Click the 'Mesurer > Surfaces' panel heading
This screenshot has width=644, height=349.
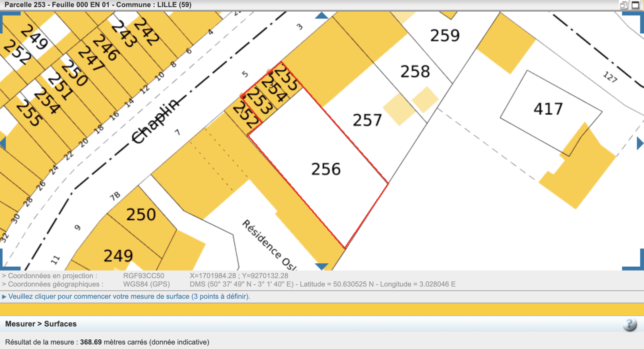(x=41, y=324)
